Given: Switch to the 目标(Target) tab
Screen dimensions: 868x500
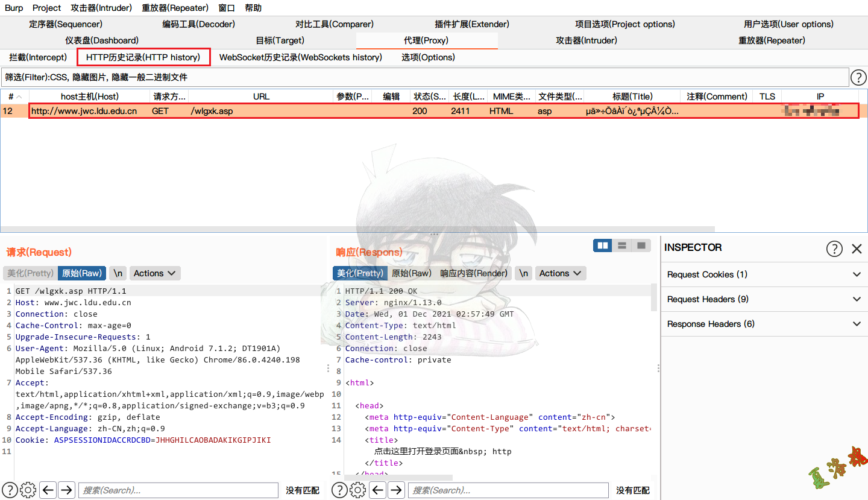Looking at the screenshot, I should click(279, 40).
